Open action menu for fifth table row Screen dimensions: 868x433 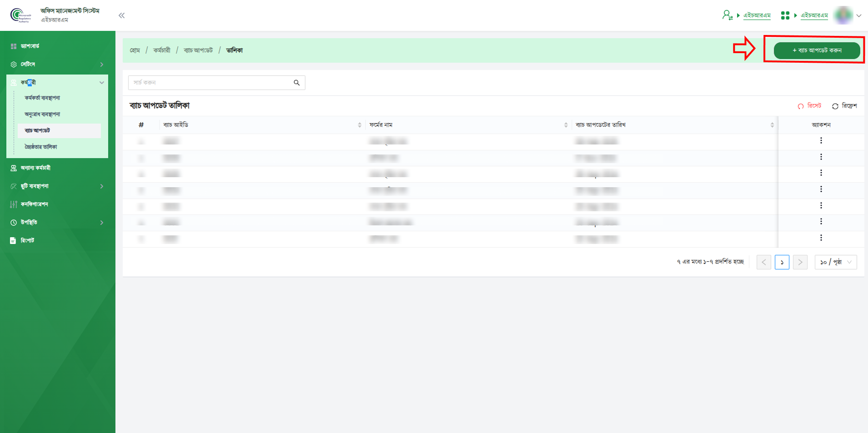821,206
